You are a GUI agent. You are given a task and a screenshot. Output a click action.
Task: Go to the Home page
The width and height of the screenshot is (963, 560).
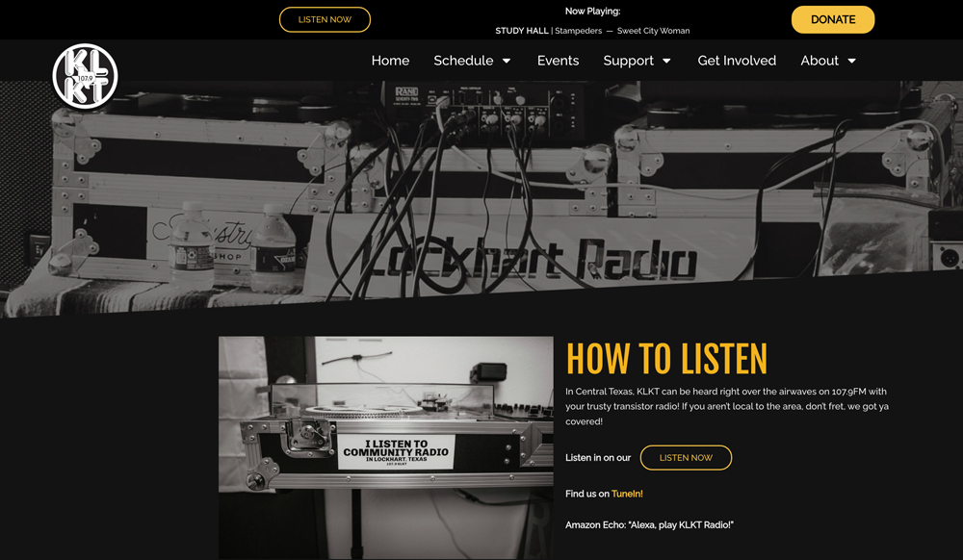click(390, 61)
